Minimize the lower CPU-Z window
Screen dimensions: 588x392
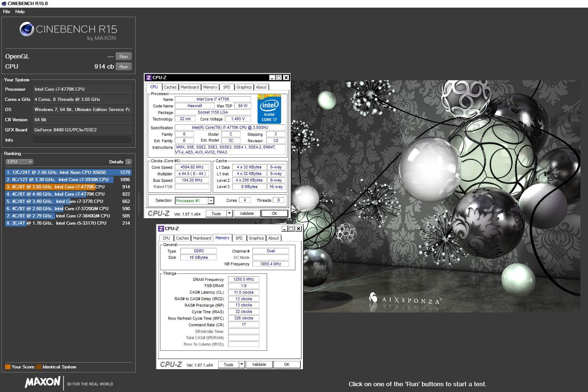pos(284,229)
